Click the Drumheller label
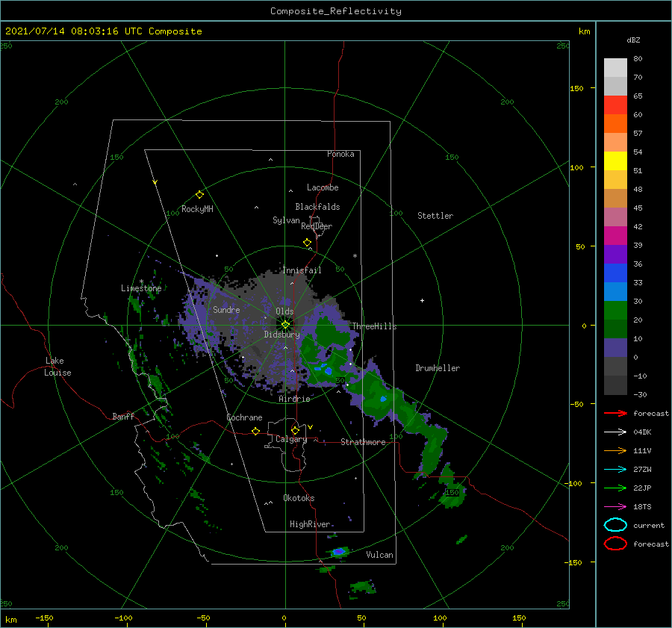This screenshot has width=672, height=628. pos(438,368)
